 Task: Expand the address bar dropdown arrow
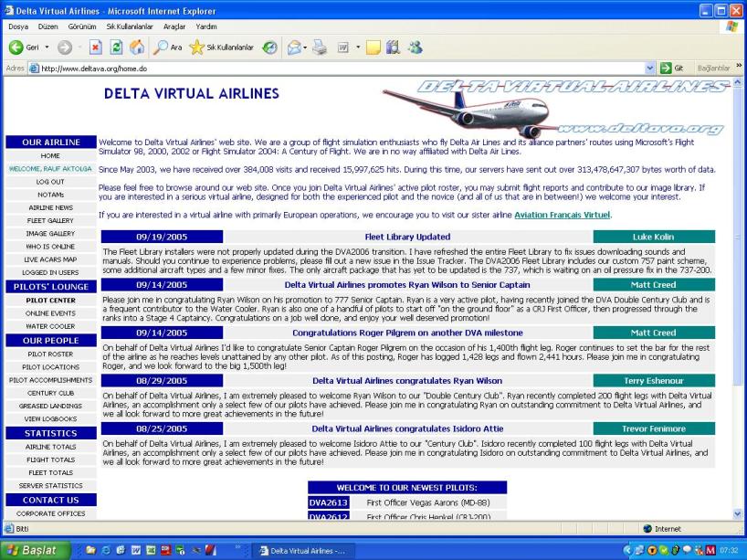tap(650, 69)
